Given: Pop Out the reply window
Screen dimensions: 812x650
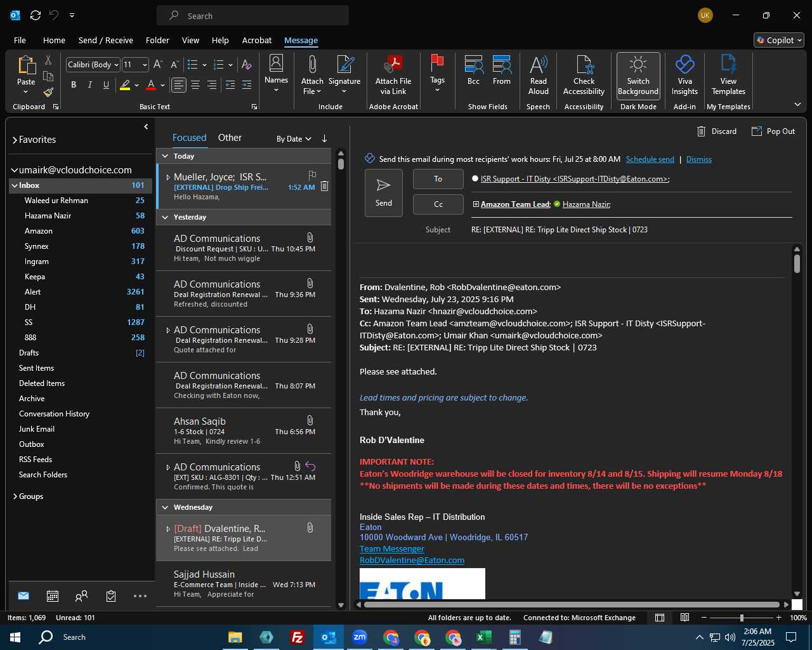Looking at the screenshot, I should 773,131.
